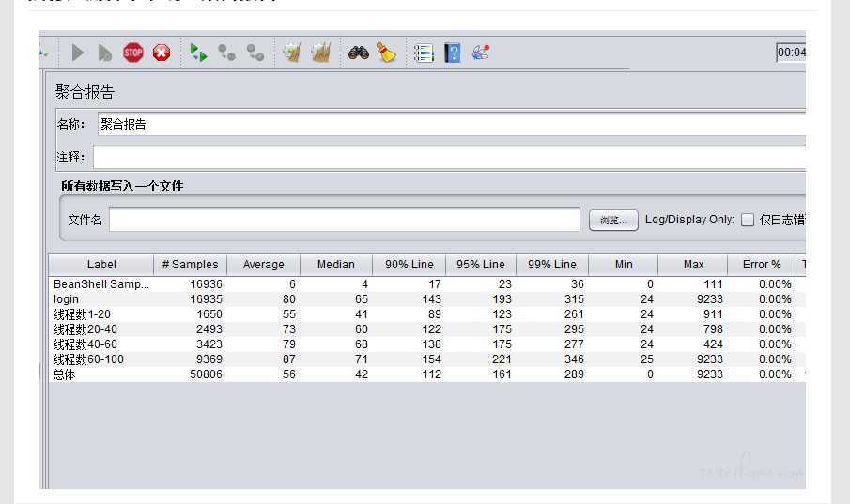Click the 95% Line column header
850x504 pixels.
point(481,265)
